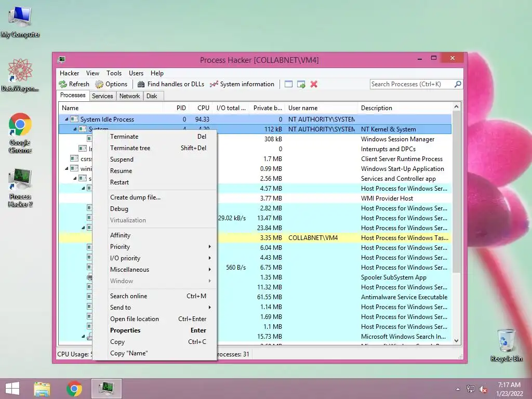This screenshot has width=532, height=399.
Task: Sort by the User name column
Action: click(322, 108)
